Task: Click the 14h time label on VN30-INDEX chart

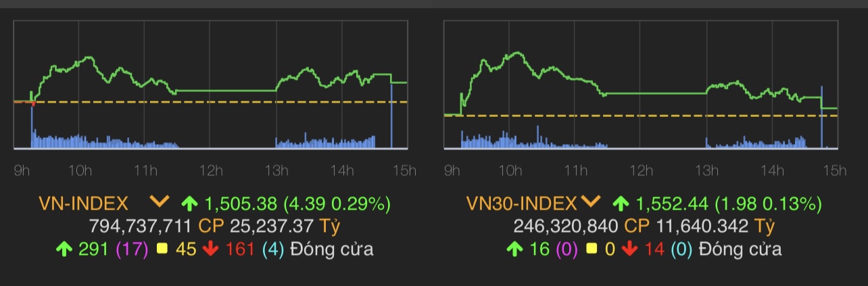Action: point(771,170)
